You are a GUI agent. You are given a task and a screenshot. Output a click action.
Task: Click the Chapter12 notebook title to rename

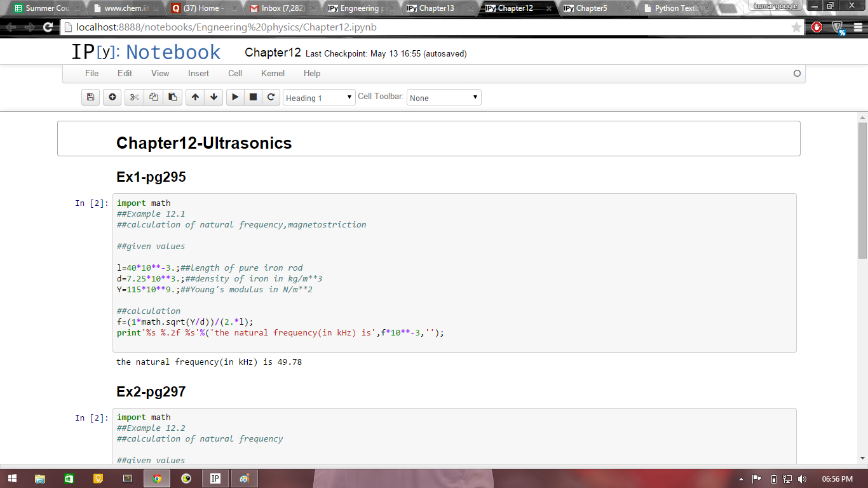click(x=273, y=53)
